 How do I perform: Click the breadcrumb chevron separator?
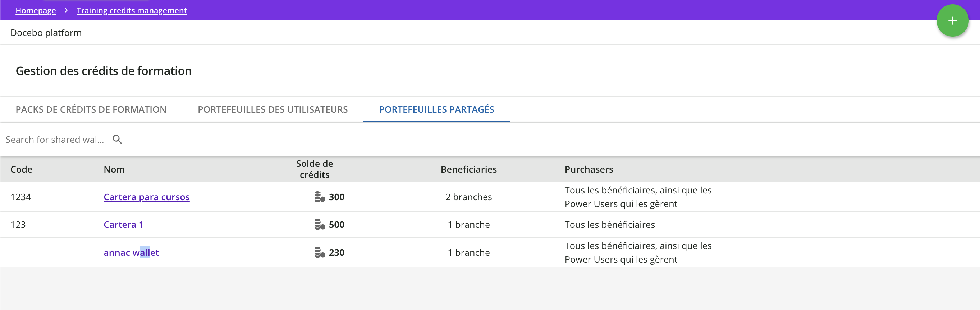click(66, 10)
